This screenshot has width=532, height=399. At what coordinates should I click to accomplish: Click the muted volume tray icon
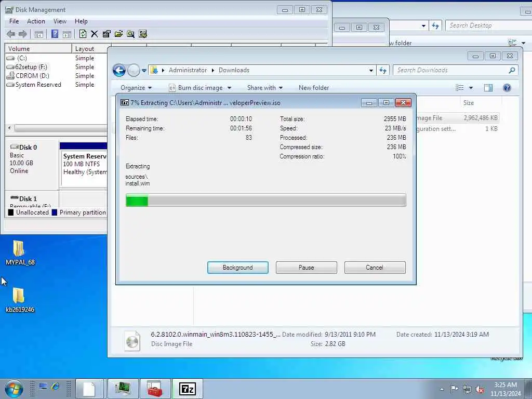(x=480, y=389)
